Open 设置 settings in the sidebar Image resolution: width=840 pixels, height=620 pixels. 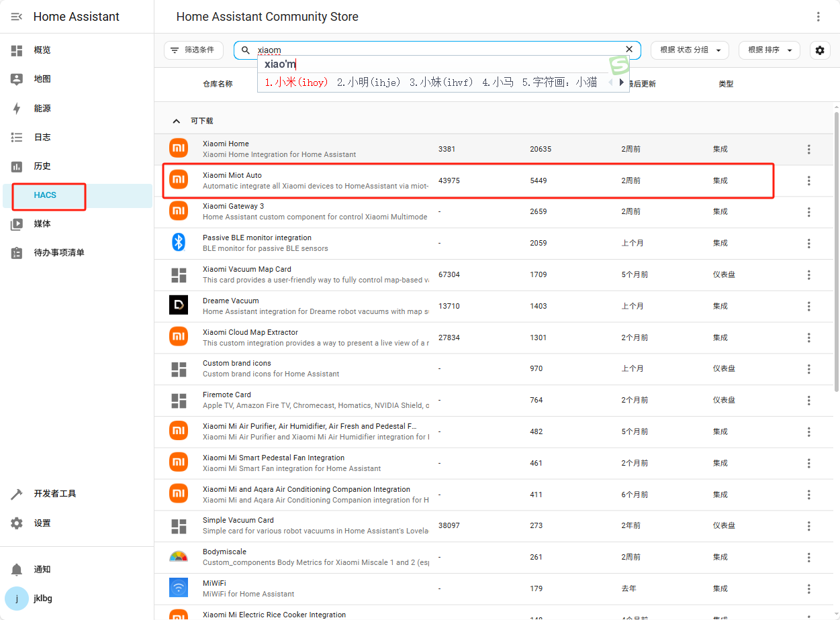77,523
